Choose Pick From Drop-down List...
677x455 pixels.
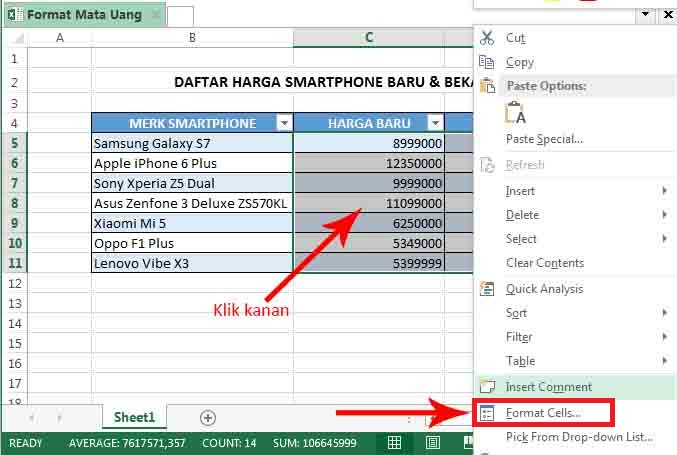pyautogui.click(x=579, y=437)
